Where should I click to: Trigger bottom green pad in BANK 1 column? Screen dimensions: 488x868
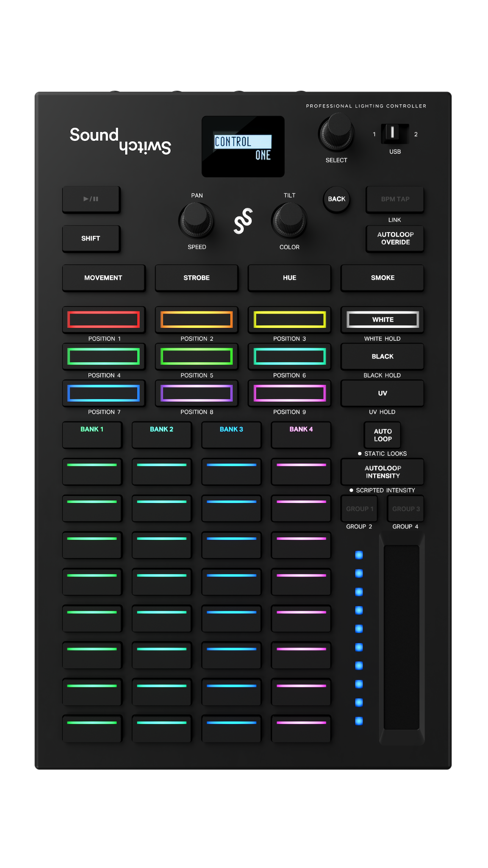point(92,729)
